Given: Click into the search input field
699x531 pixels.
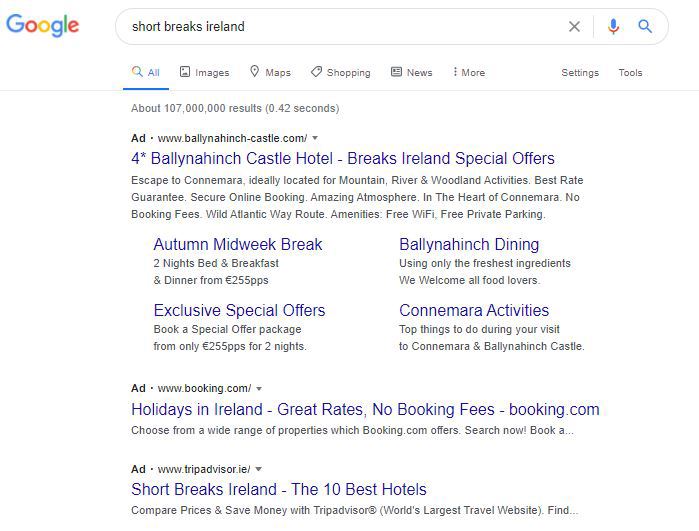Looking at the screenshot, I should point(340,27).
